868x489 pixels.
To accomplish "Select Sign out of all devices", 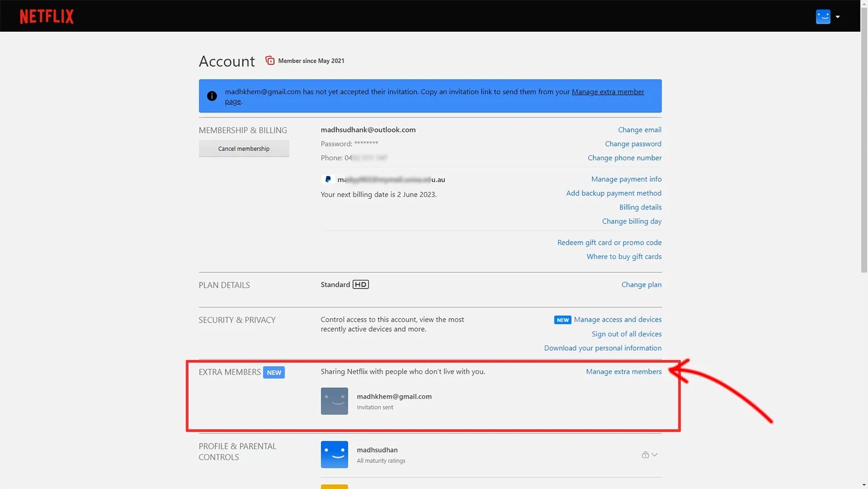I will pos(627,334).
